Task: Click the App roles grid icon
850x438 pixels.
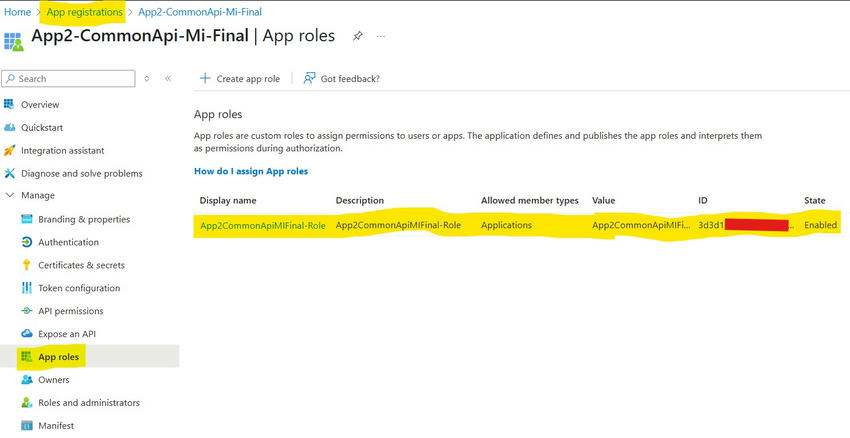Action: (x=27, y=357)
